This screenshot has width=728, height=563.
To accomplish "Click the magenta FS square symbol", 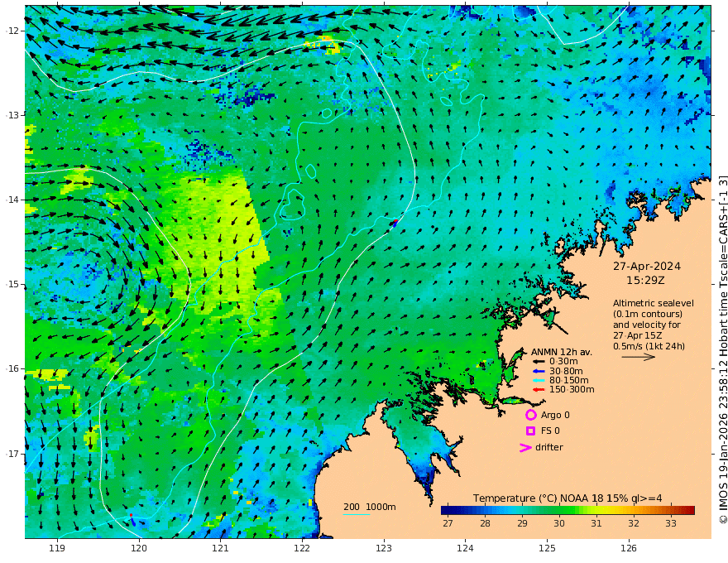I will click(x=530, y=431).
